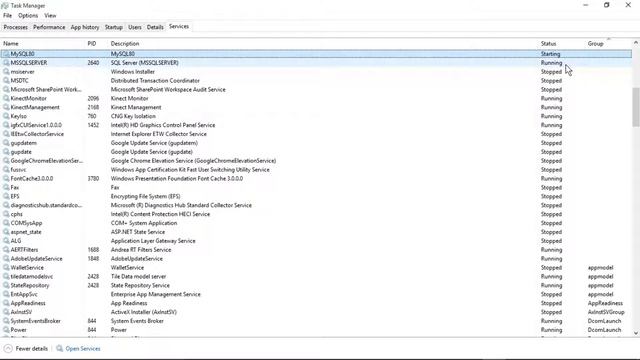Click the icon beside gupdatem service
The image size is (640, 360).
(6, 143)
